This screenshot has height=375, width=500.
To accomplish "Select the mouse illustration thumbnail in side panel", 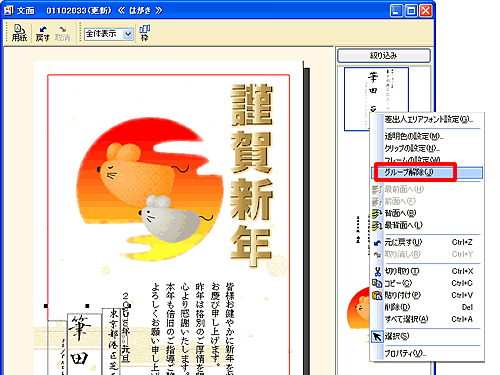I will point(358,308).
